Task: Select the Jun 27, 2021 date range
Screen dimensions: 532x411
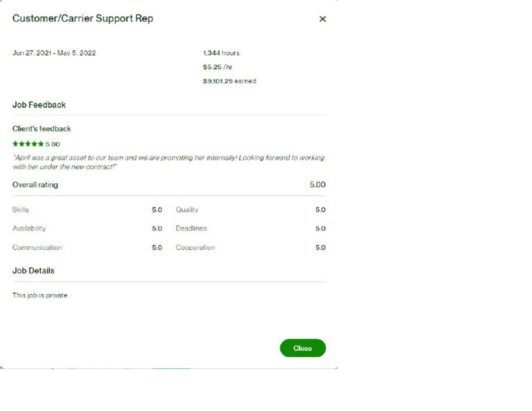Action: pyautogui.click(x=54, y=53)
